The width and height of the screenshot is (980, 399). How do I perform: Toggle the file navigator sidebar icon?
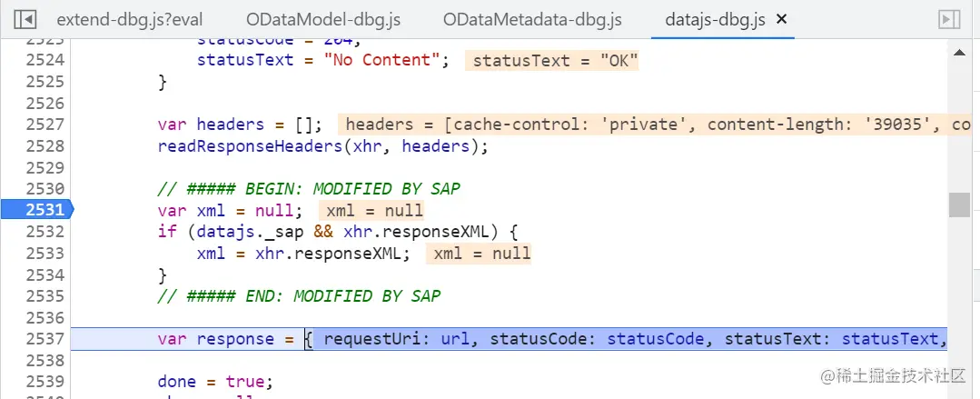tap(25, 19)
